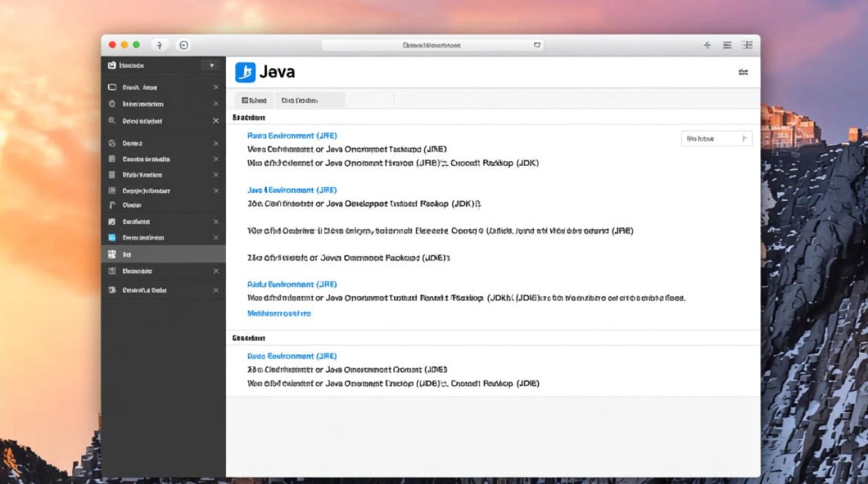The image size is (868, 484).
Task: Click the Java app icon in the header
Action: point(245,71)
